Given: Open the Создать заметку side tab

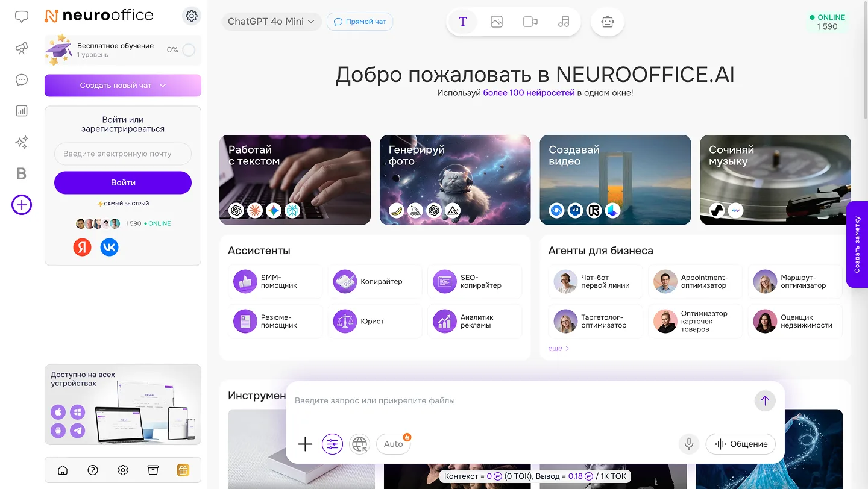Looking at the screenshot, I should [857, 244].
